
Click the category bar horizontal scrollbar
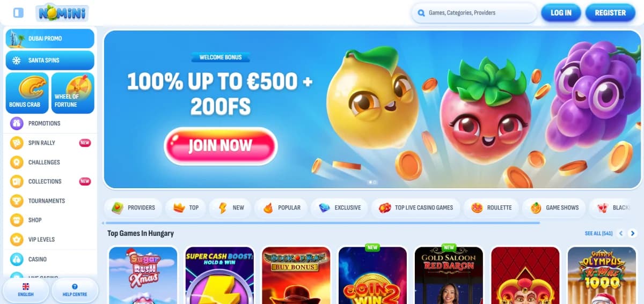[322, 222]
